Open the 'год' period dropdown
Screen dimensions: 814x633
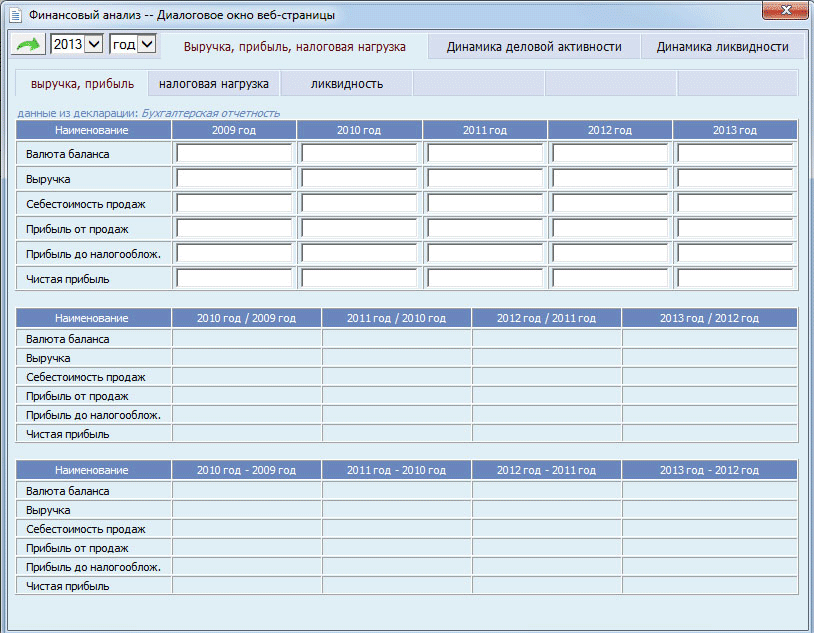133,44
